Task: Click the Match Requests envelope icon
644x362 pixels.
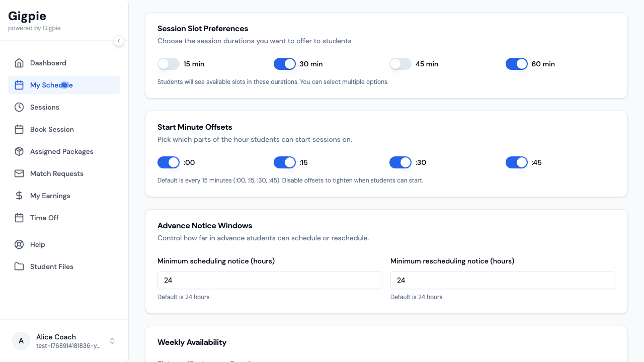Action: (19, 173)
